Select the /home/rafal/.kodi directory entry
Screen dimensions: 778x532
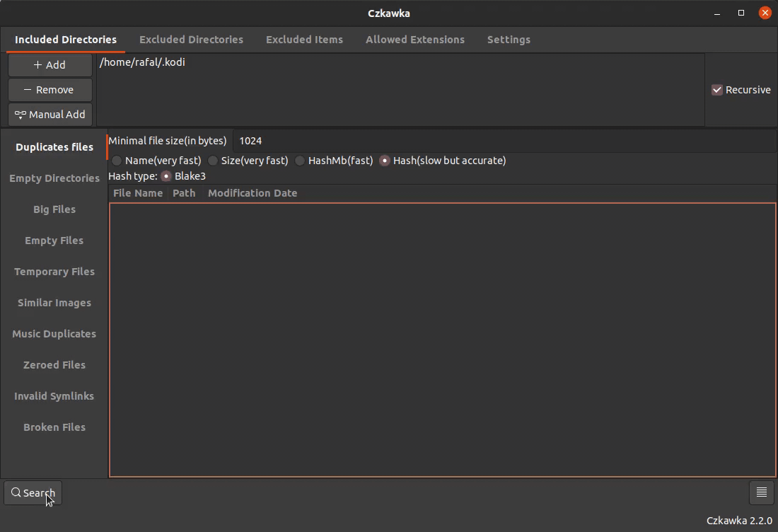point(142,62)
